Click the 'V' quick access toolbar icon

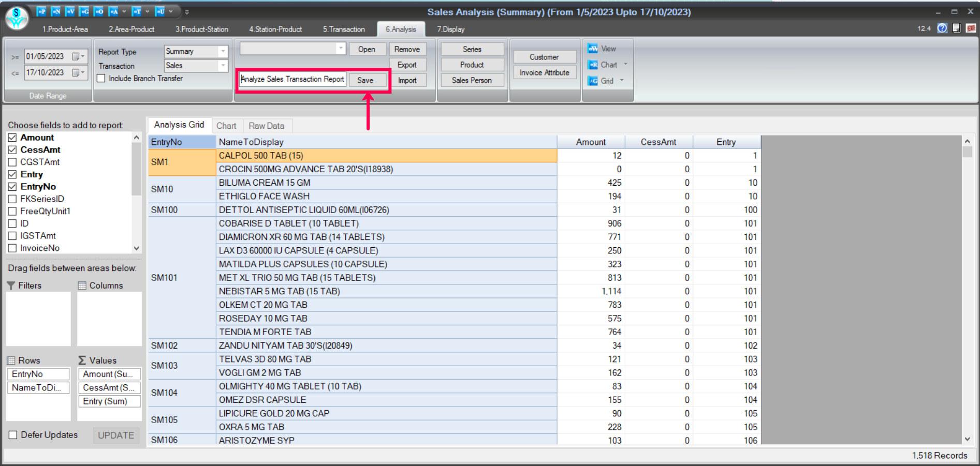70,11
